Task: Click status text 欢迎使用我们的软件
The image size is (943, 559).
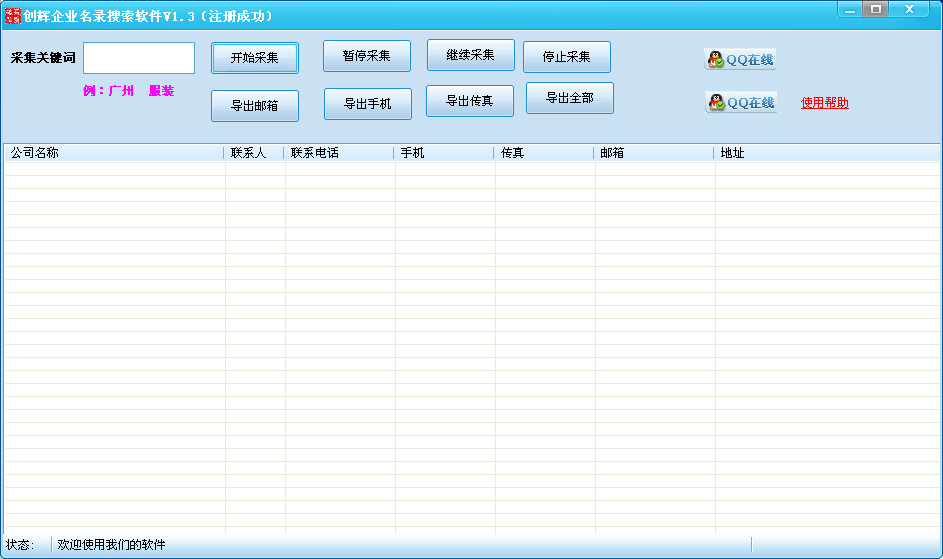Action: [111, 545]
